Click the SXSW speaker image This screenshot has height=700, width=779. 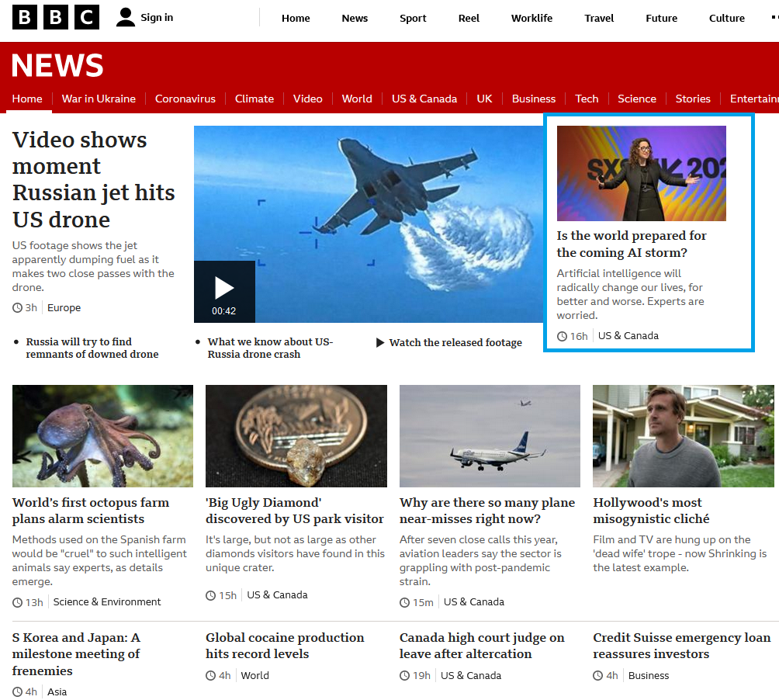[x=642, y=173]
